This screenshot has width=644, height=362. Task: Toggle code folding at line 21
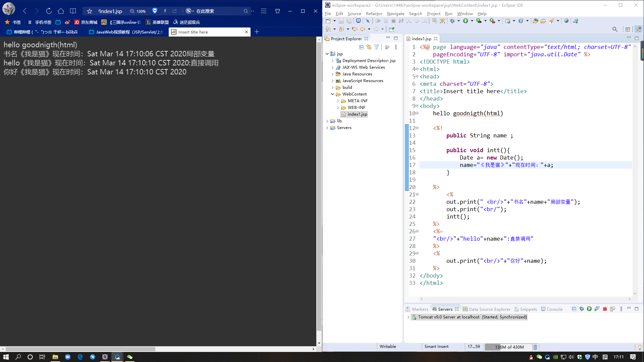(x=417, y=194)
